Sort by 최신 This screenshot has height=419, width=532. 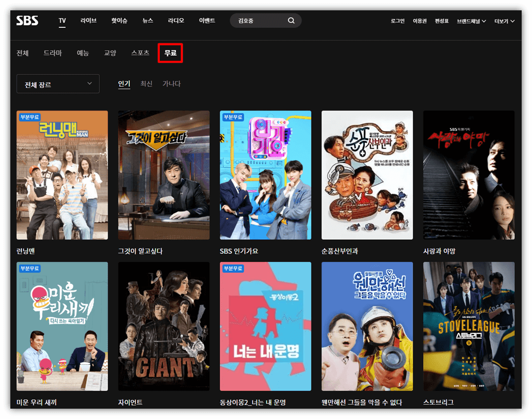click(146, 84)
